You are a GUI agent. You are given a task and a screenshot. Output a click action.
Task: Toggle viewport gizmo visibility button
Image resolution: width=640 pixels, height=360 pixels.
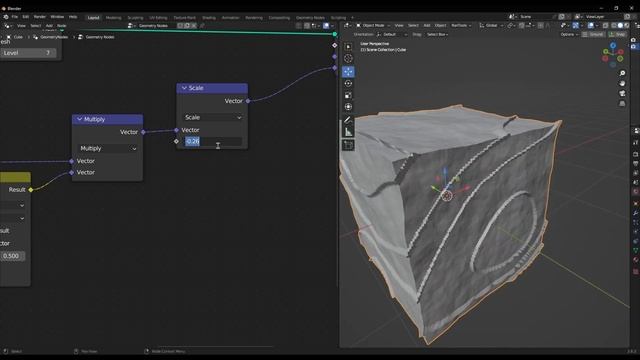[x=575, y=25]
